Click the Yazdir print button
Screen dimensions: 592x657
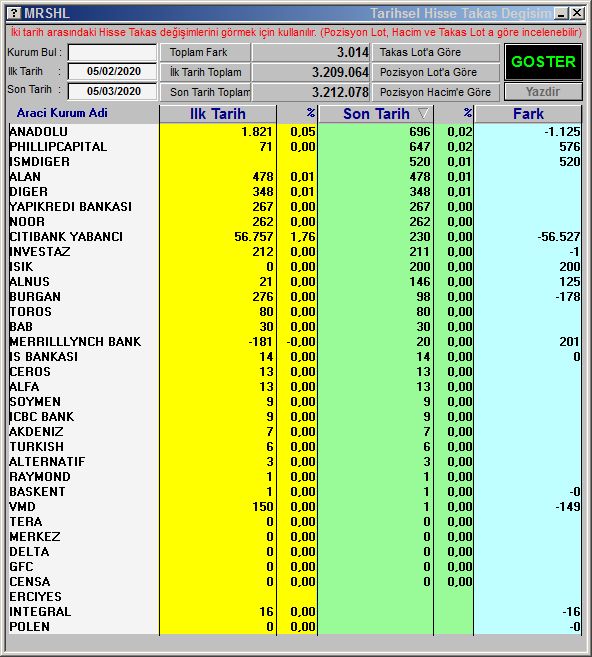click(x=543, y=91)
